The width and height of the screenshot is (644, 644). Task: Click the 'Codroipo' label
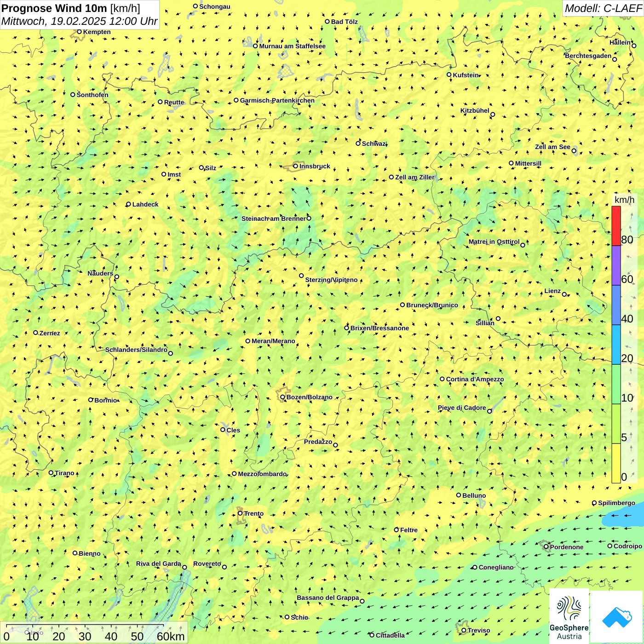(628, 546)
